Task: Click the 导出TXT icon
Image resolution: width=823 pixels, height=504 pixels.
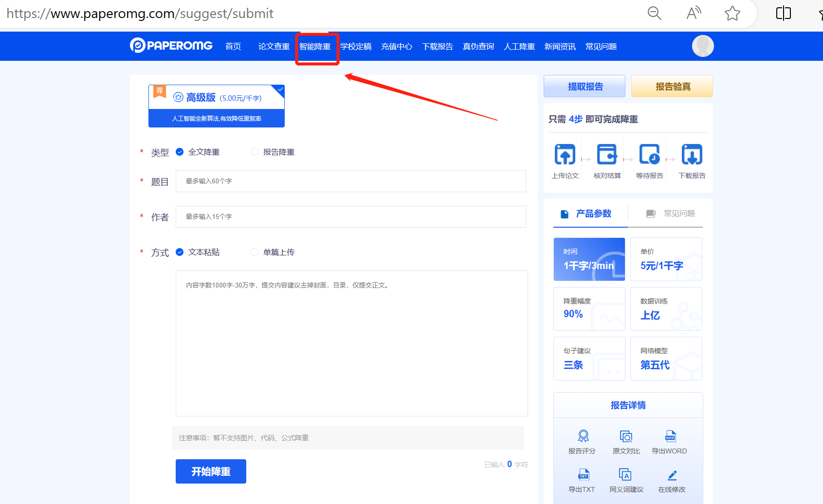Action: (583, 474)
